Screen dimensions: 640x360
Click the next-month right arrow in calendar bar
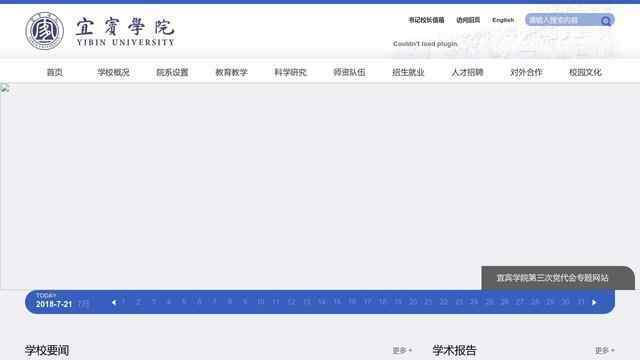coord(594,302)
